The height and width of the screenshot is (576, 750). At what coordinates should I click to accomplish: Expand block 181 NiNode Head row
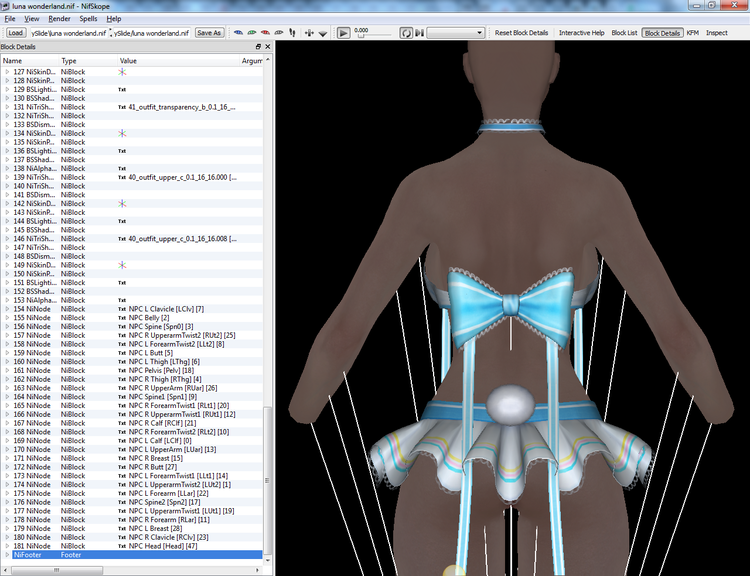[7, 546]
